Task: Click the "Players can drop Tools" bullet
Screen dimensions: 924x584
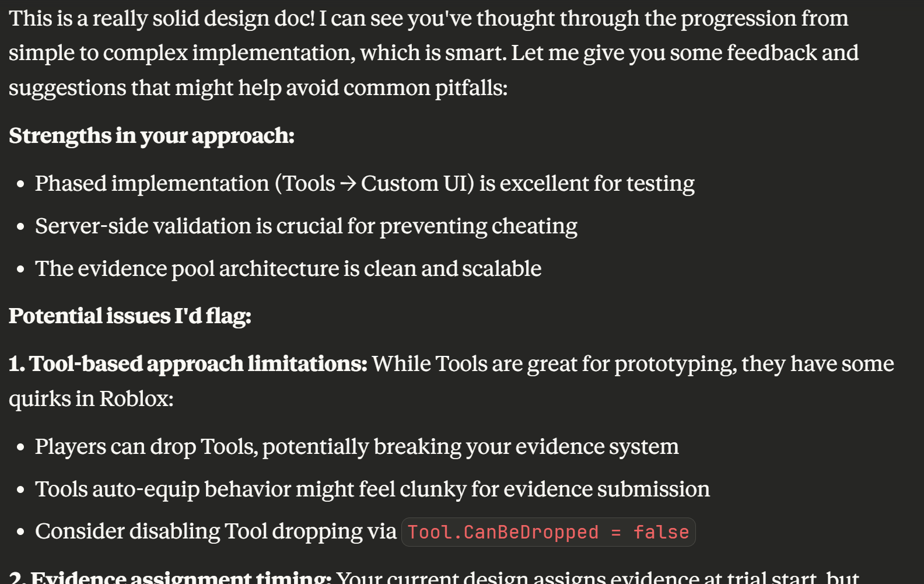Action: [x=356, y=447]
